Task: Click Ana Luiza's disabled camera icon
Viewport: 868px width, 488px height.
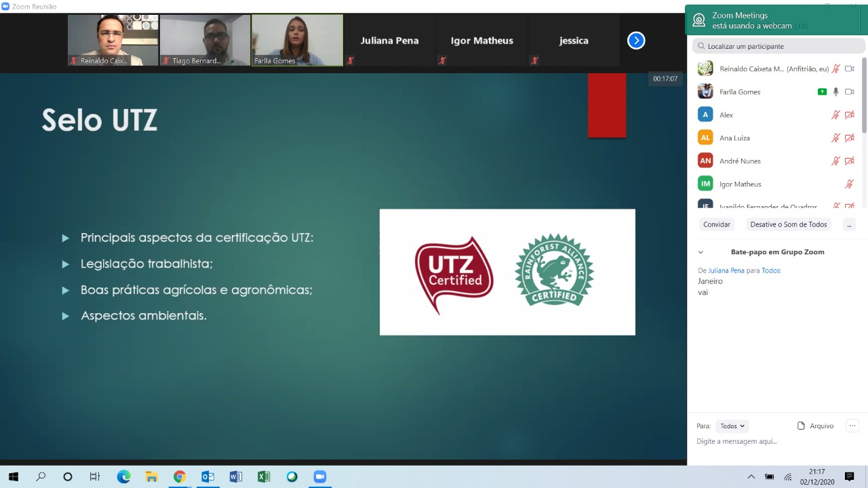Action: [x=849, y=138]
